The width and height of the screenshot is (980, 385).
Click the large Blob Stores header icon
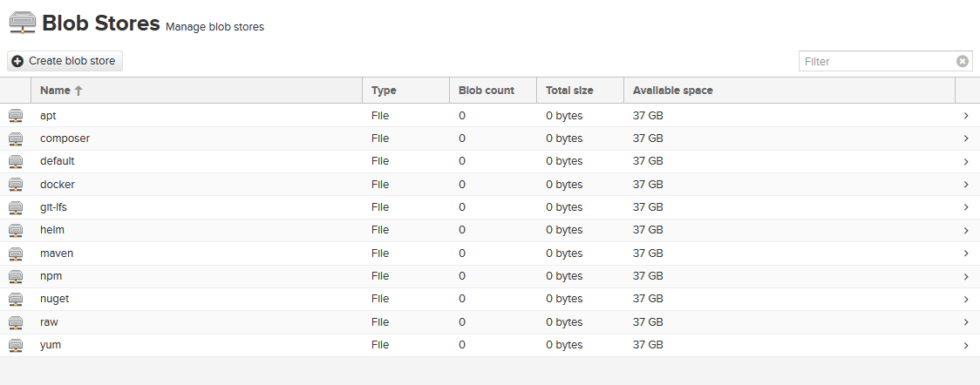coord(22,23)
